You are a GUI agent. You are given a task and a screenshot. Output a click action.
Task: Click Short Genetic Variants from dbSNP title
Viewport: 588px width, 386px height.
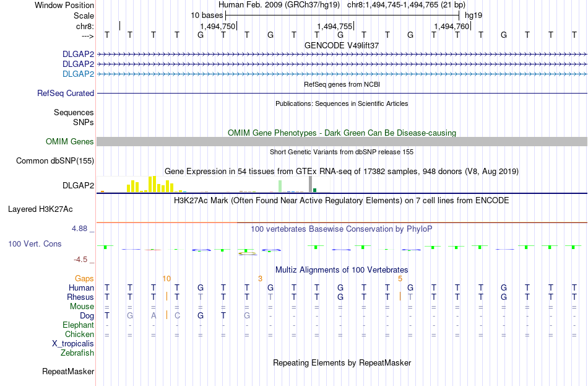[342, 152]
